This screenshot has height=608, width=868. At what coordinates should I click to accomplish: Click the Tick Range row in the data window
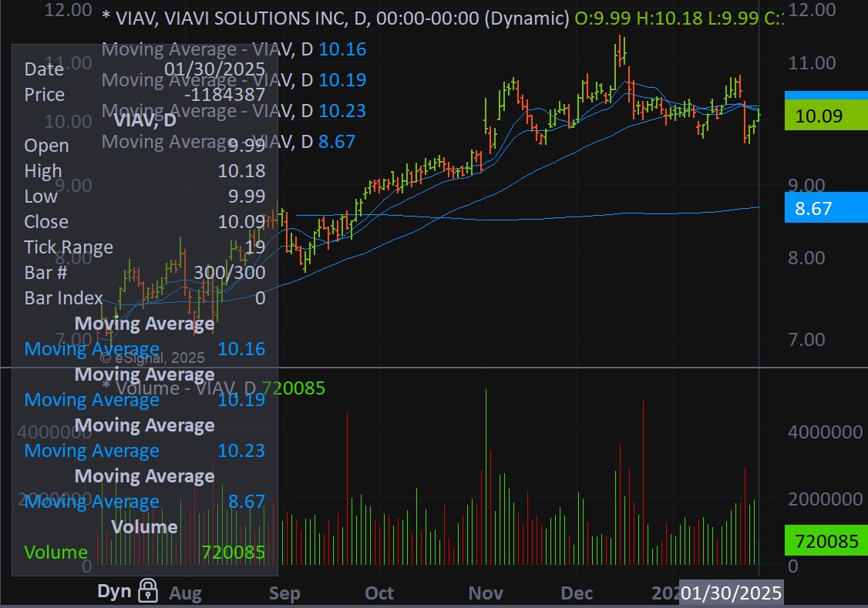(x=144, y=247)
